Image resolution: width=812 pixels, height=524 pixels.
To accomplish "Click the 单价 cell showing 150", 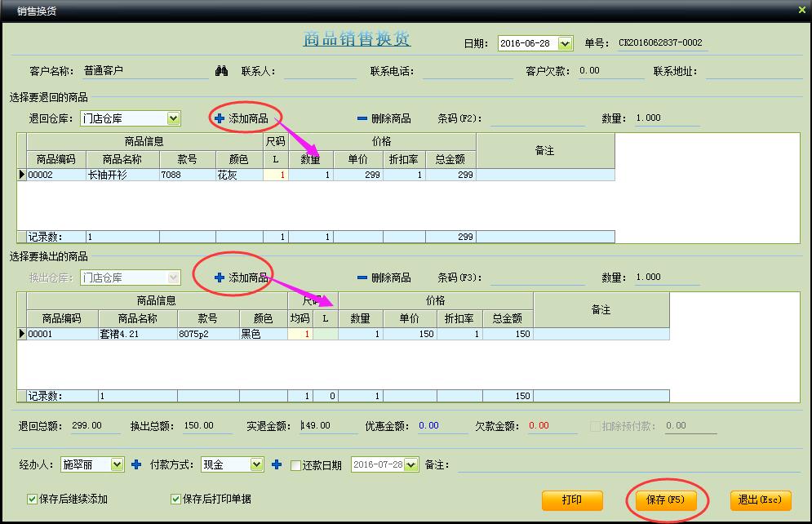I will coord(410,334).
